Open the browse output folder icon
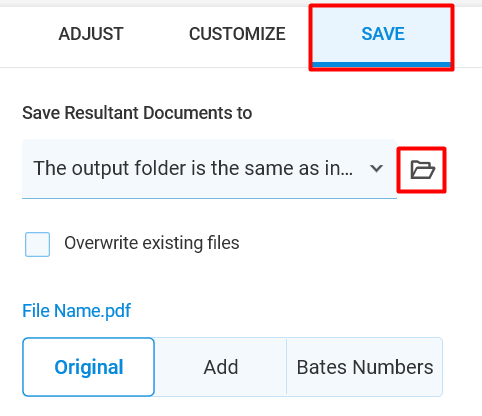Viewport: 482px width, 416px height. [x=422, y=170]
